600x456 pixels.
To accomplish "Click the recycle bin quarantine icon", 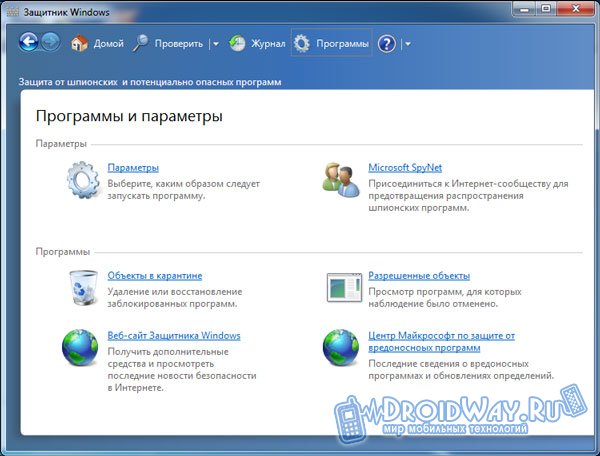I will point(83,288).
